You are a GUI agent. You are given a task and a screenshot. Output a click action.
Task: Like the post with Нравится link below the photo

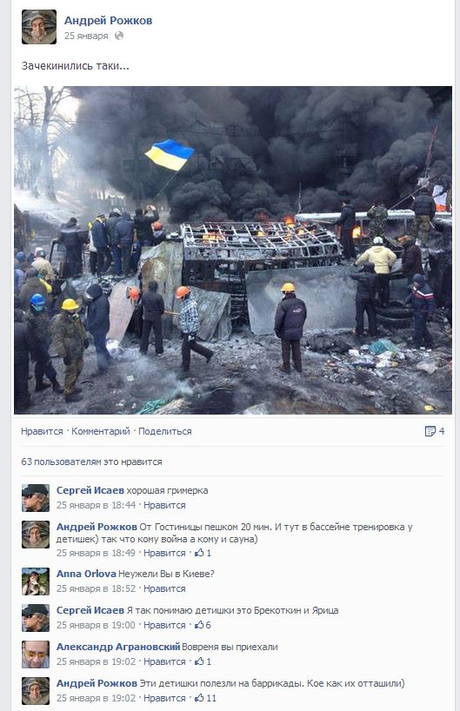coord(42,431)
